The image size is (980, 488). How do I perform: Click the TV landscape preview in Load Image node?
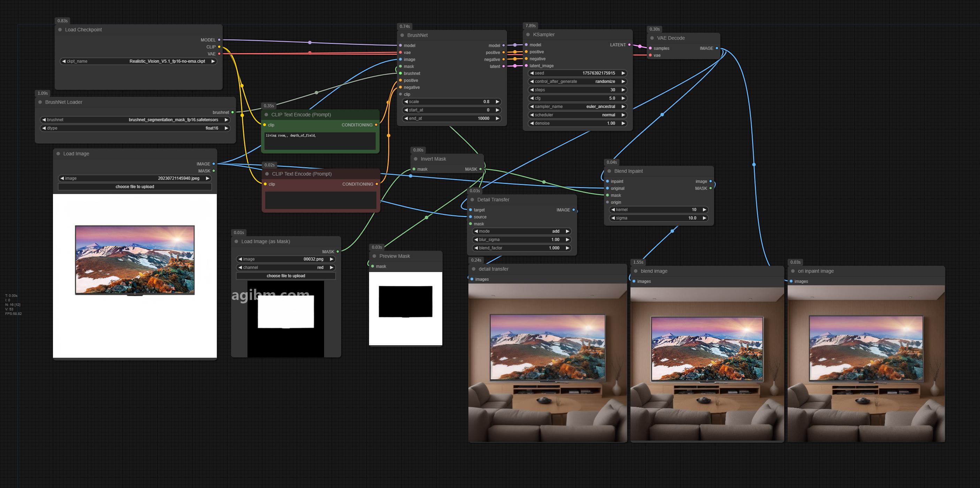pyautogui.click(x=135, y=276)
